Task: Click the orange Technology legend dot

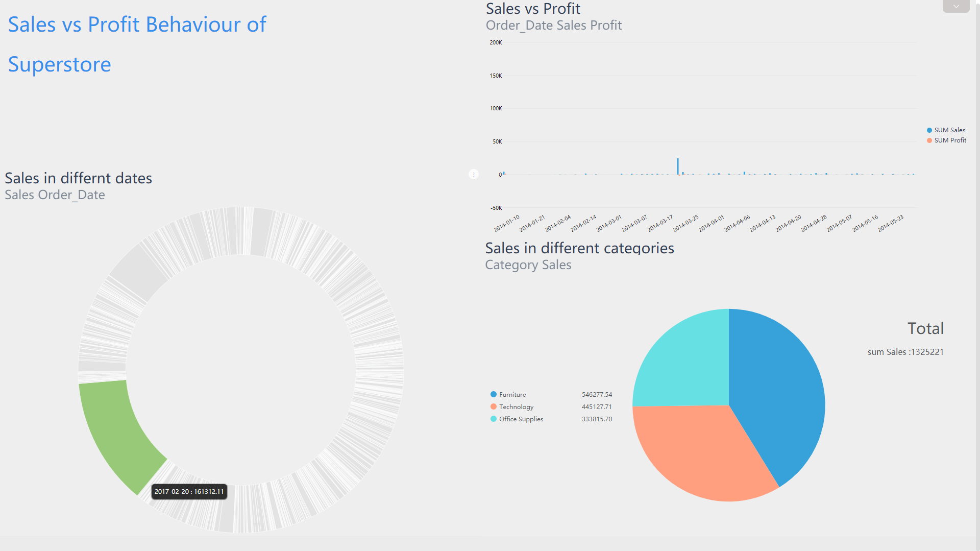Action: 494,406
